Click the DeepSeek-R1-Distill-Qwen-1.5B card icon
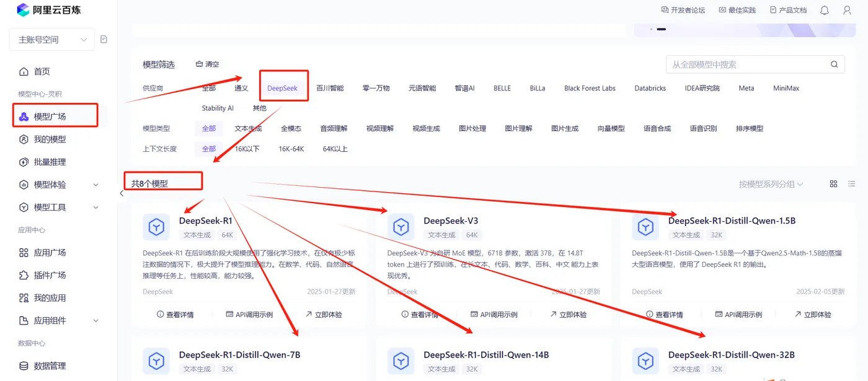The width and height of the screenshot is (868, 381). tap(645, 227)
